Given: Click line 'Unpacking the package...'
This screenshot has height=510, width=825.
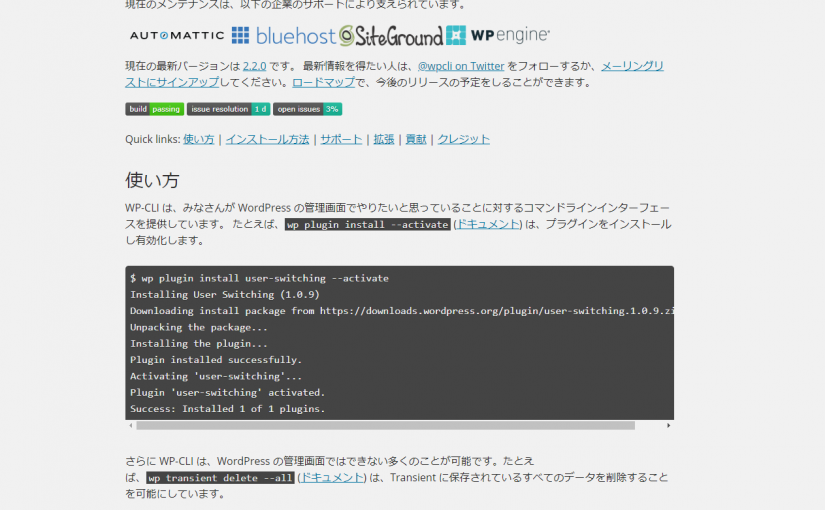Looking at the screenshot, I should click(199, 327).
